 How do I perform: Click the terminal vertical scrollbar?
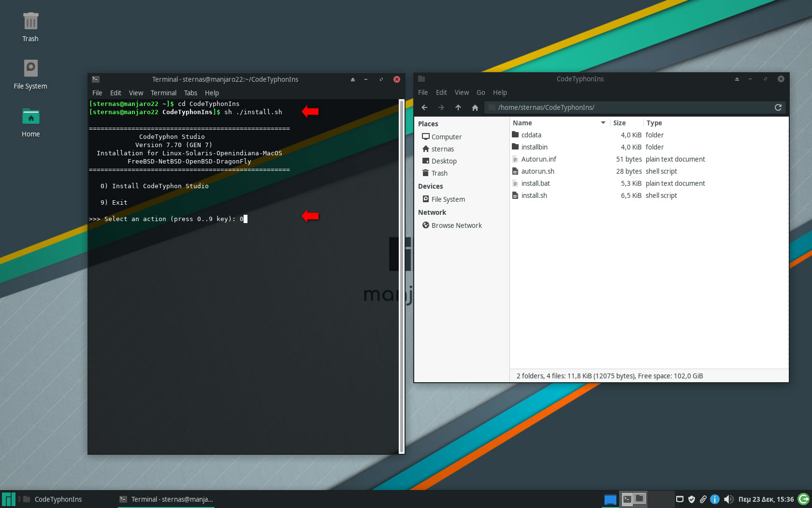(401, 276)
